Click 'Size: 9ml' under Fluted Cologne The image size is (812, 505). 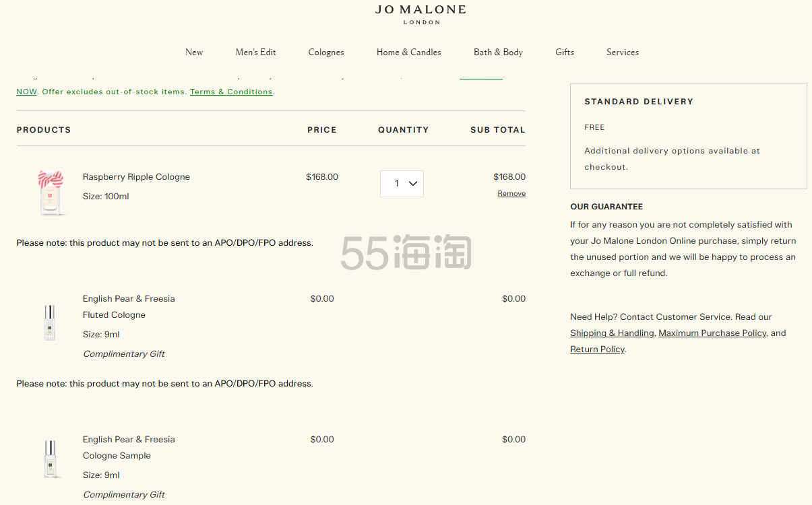[x=101, y=335]
